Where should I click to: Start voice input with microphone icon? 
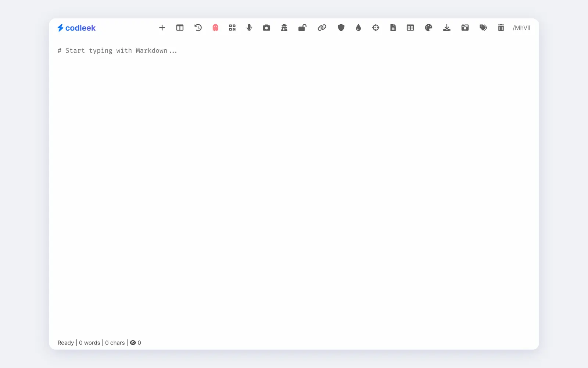[x=249, y=28]
